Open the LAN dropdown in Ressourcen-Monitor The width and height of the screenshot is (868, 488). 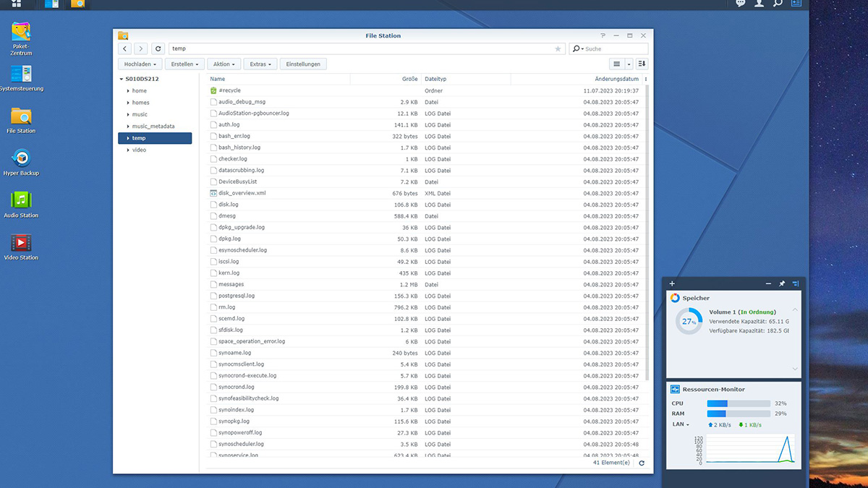[681, 424]
